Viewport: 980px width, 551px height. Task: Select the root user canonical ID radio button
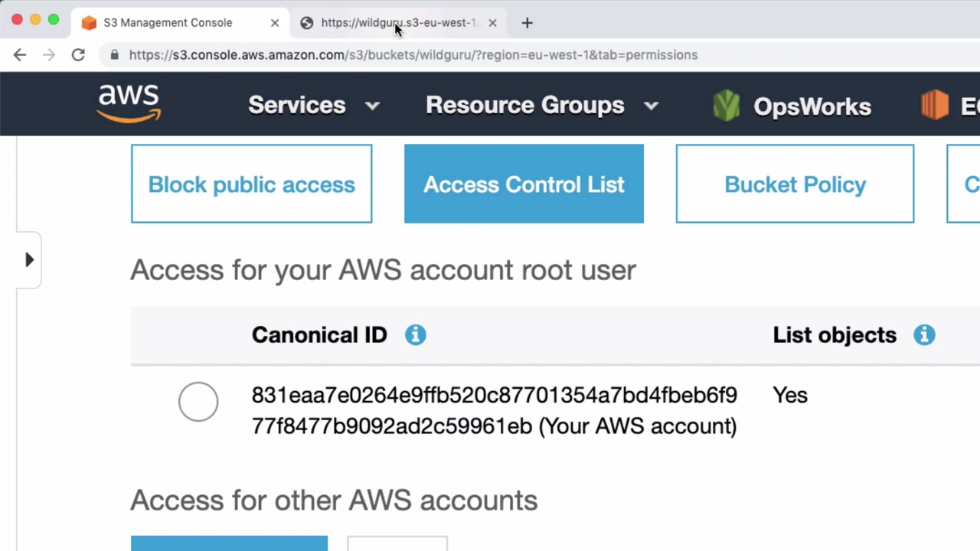coord(198,402)
